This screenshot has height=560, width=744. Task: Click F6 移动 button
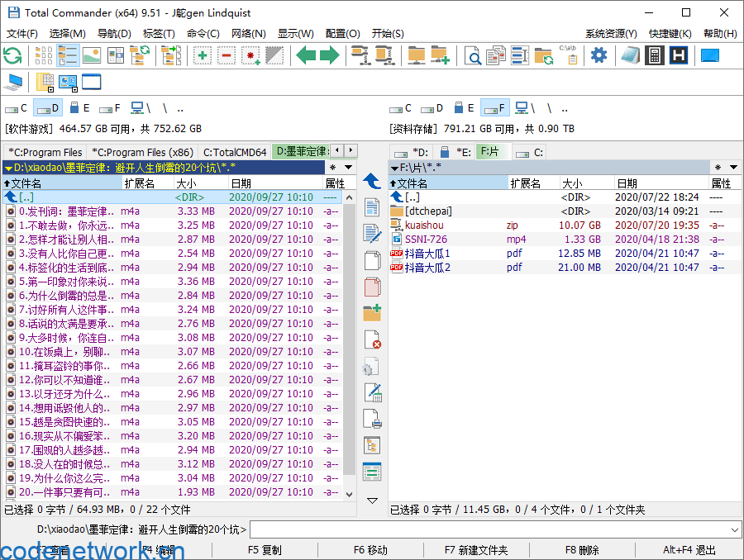click(x=370, y=550)
